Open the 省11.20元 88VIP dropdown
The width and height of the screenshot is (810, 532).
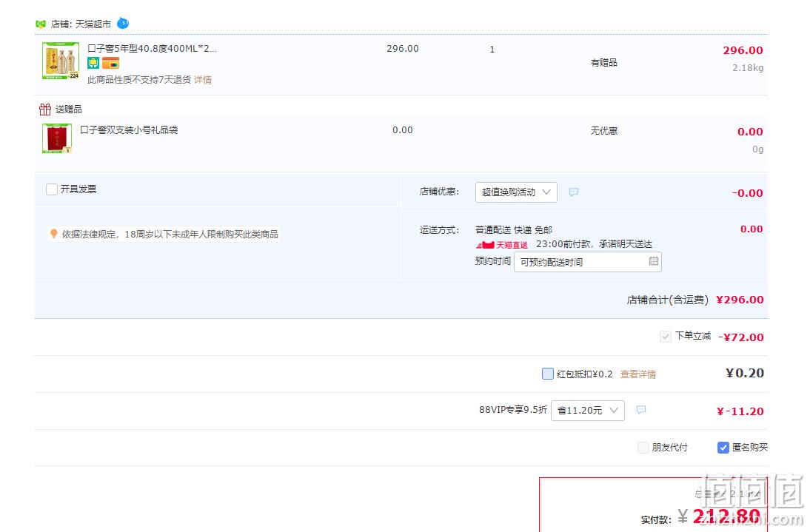point(588,411)
